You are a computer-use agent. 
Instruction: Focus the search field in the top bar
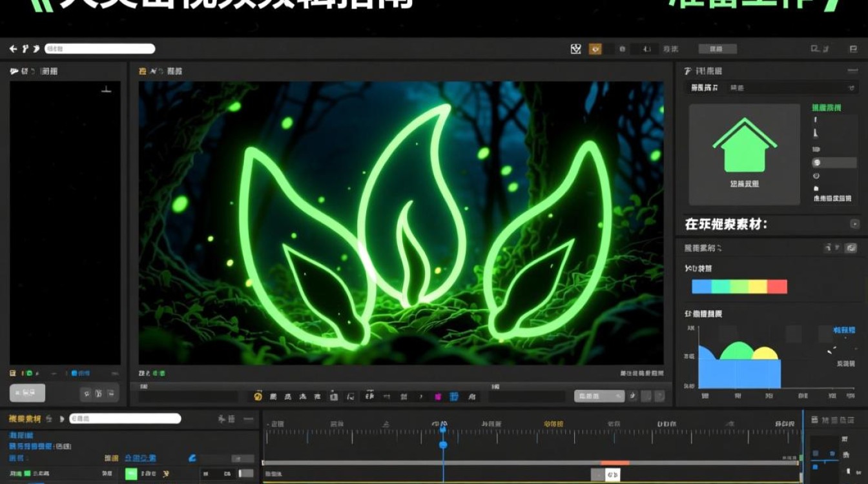99,48
